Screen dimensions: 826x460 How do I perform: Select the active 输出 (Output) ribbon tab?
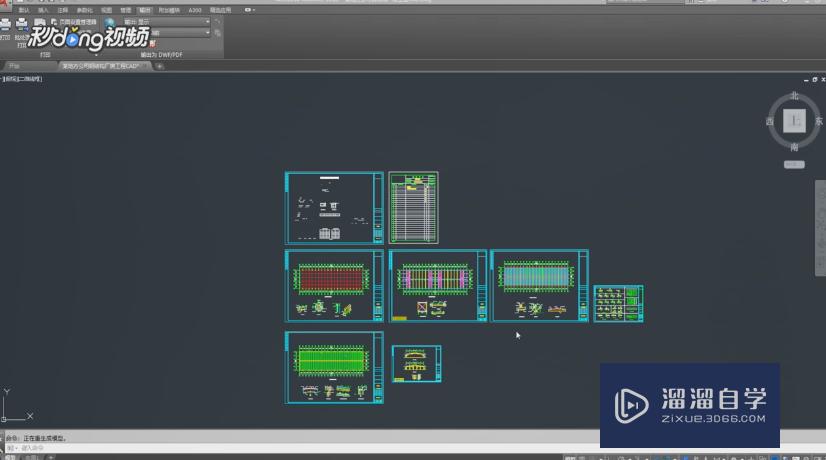144,10
